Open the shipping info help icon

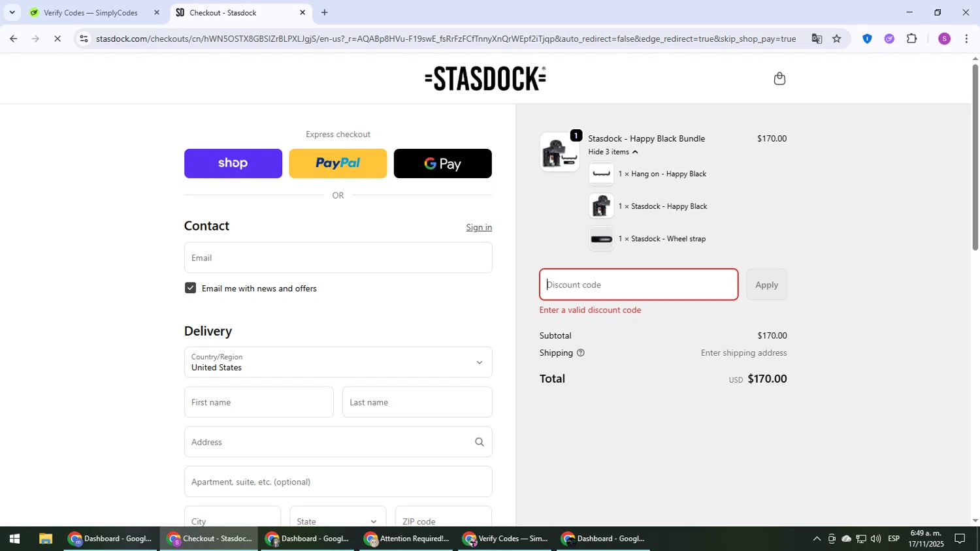581,353
